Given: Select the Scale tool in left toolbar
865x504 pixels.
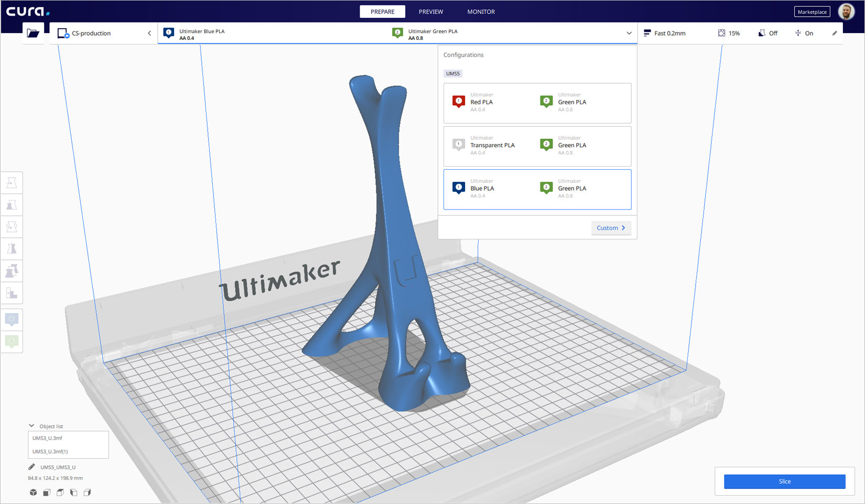Looking at the screenshot, I should pos(12,204).
